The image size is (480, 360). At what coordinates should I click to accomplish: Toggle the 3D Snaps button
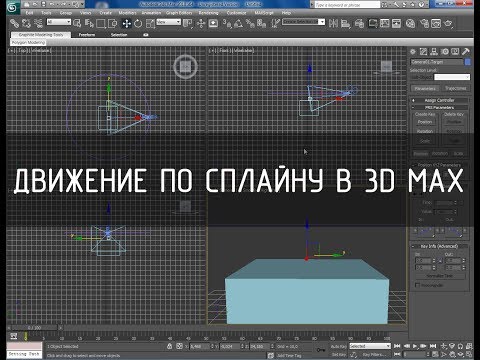227,23
